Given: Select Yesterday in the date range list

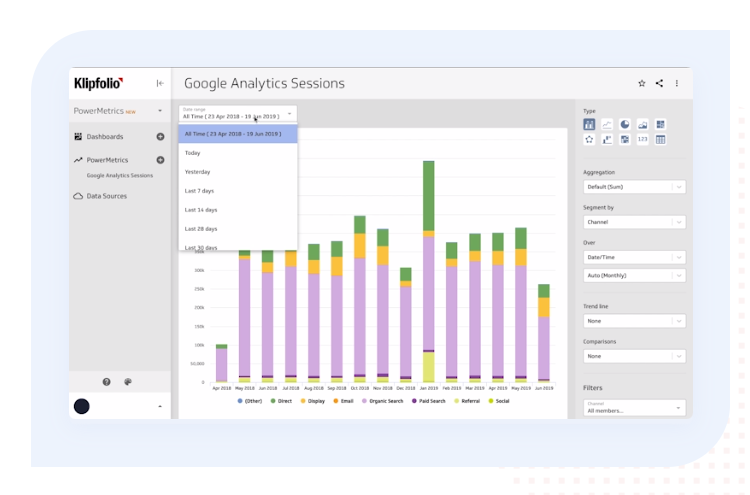Looking at the screenshot, I should click(238, 172).
